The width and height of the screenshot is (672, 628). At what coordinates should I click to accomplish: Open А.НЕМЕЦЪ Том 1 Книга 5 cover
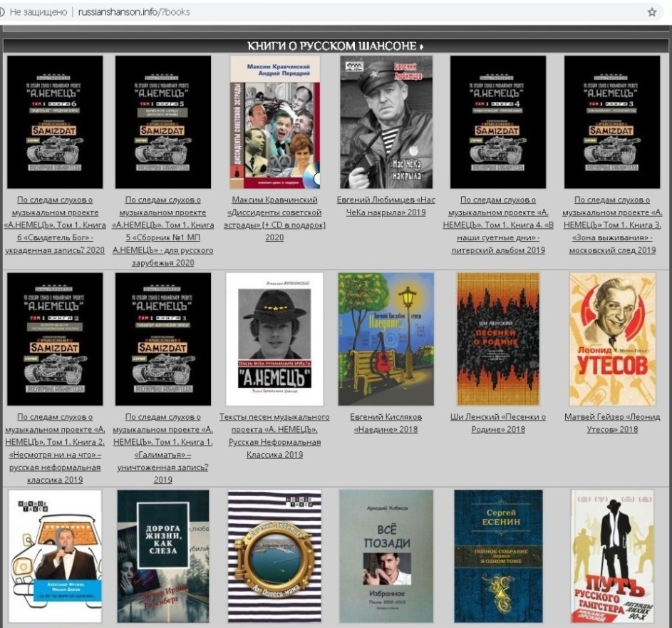tap(163, 122)
